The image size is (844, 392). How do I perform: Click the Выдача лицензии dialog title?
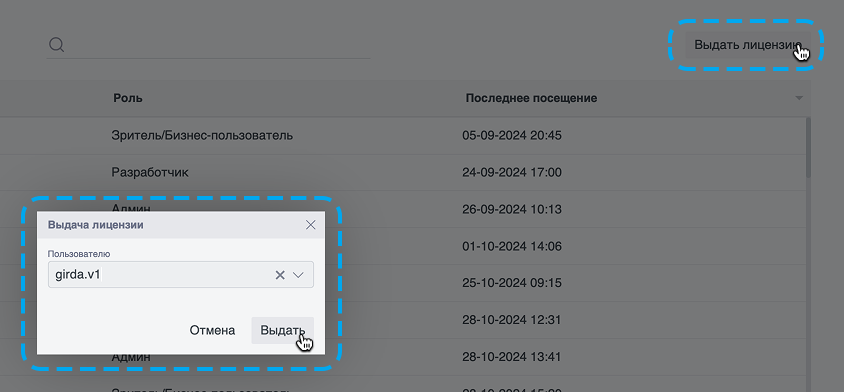click(96, 225)
